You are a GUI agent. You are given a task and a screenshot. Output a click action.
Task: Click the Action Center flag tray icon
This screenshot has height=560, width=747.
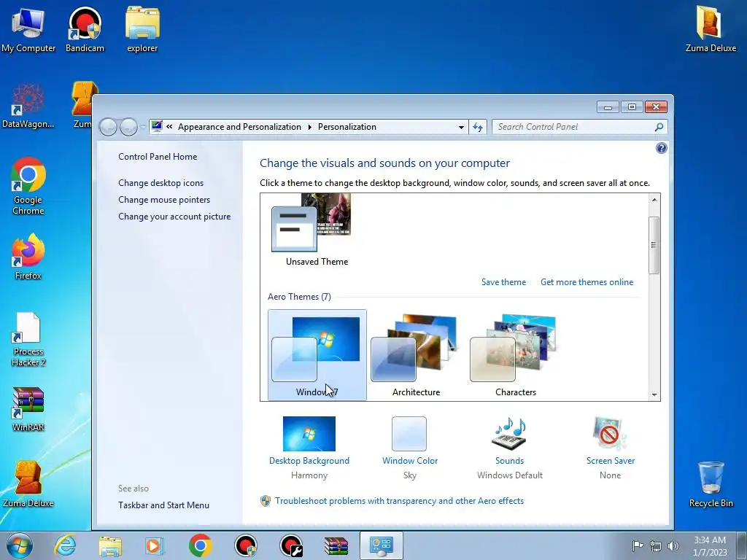pyautogui.click(x=638, y=545)
